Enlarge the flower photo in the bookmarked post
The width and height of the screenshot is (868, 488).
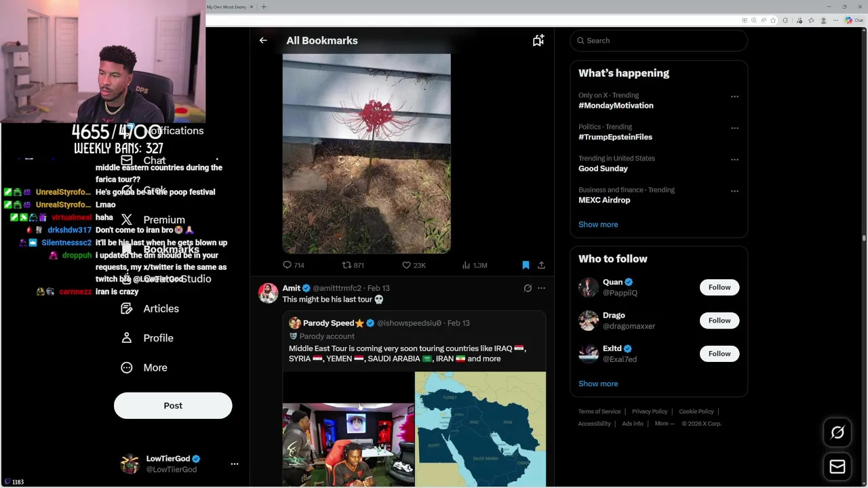pyautogui.click(x=366, y=154)
